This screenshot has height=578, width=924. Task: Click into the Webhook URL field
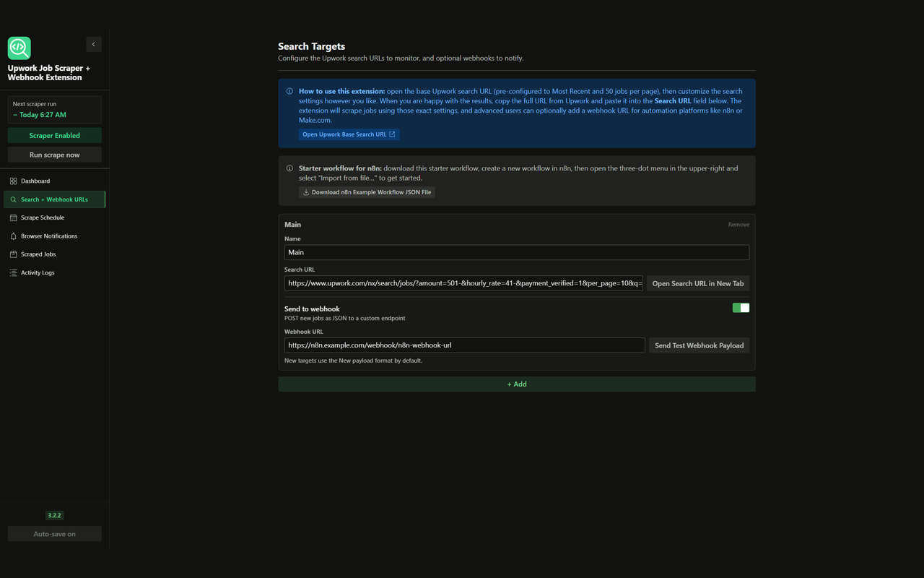[465, 345]
